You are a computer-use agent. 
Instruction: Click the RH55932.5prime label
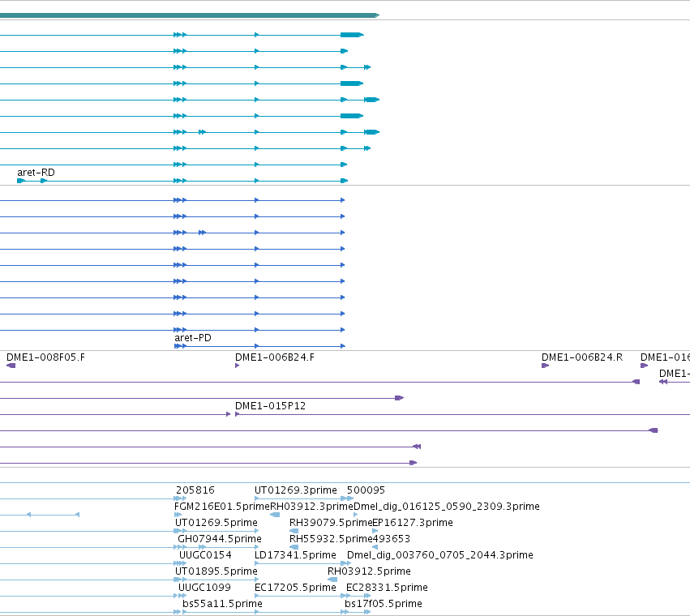pyautogui.click(x=331, y=539)
